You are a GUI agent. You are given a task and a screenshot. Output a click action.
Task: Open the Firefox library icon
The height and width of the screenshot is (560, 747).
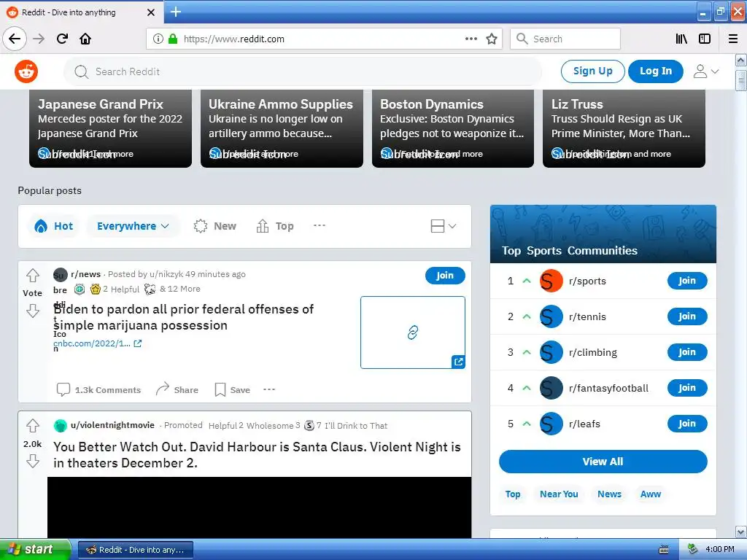click(x=681, y=39)
